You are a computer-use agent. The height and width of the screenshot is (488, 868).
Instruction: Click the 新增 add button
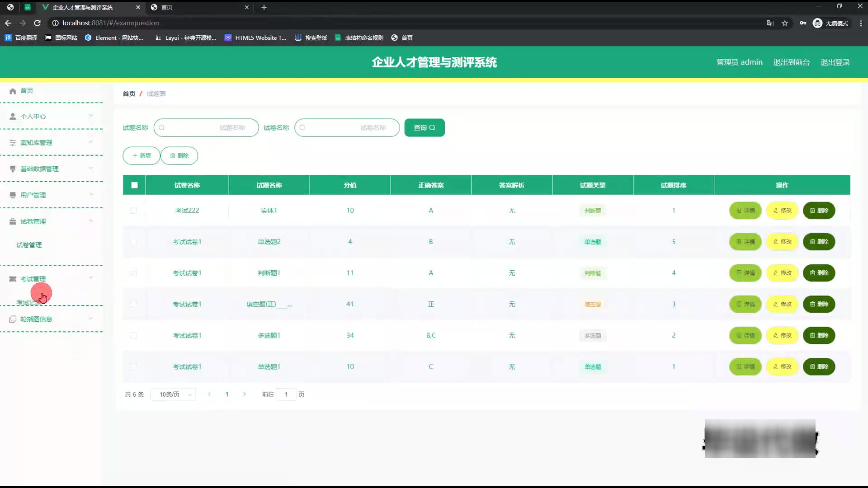[x=141, y=156]
